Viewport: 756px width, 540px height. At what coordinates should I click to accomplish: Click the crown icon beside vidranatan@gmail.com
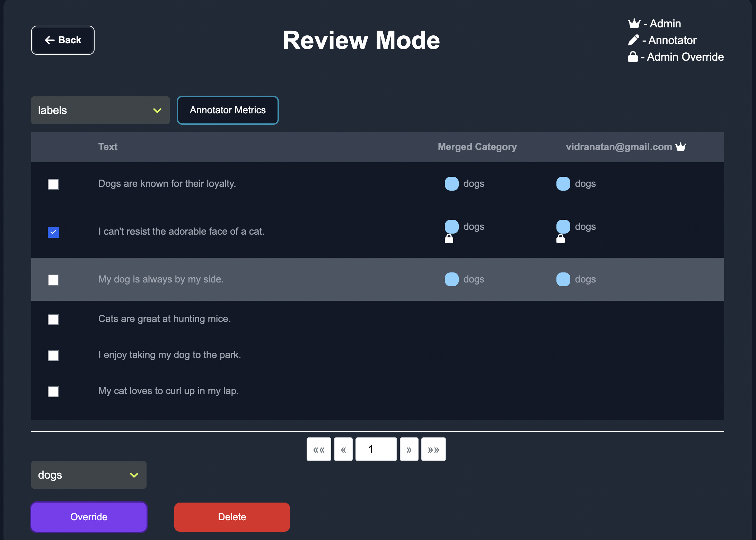[680, 147]
